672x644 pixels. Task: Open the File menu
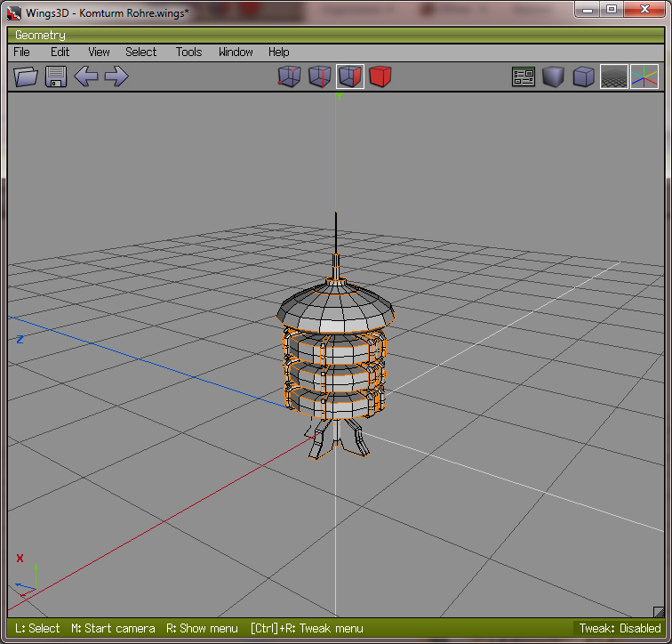(x=21, y=52)
